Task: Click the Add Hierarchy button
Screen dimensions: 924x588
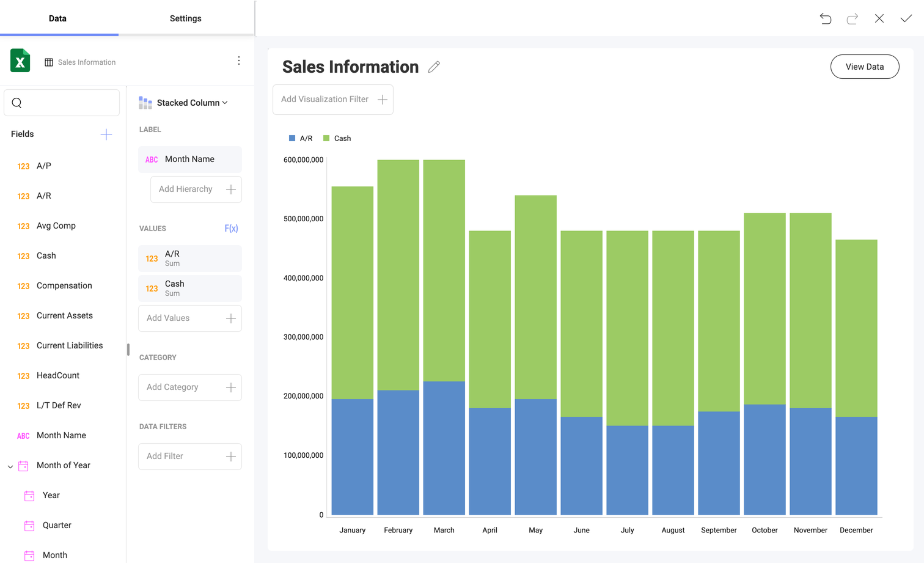Action: 196,189
